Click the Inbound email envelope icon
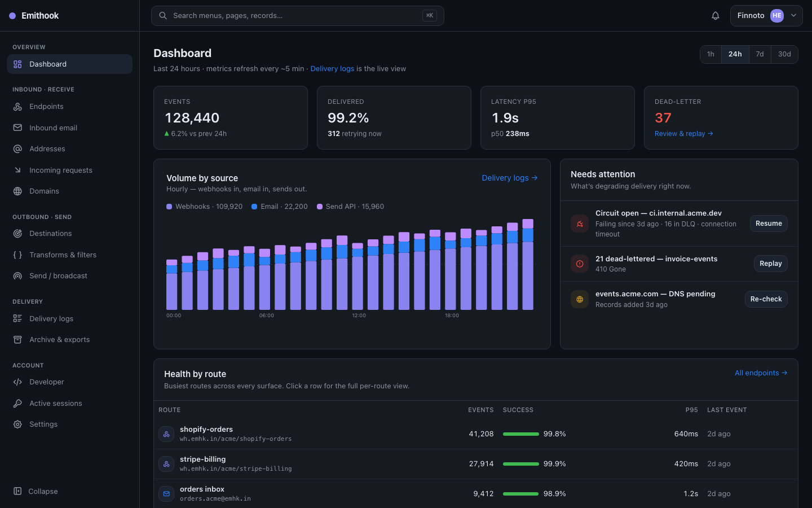This screenshot has height=508, width=812. click(x=17, y=128)
